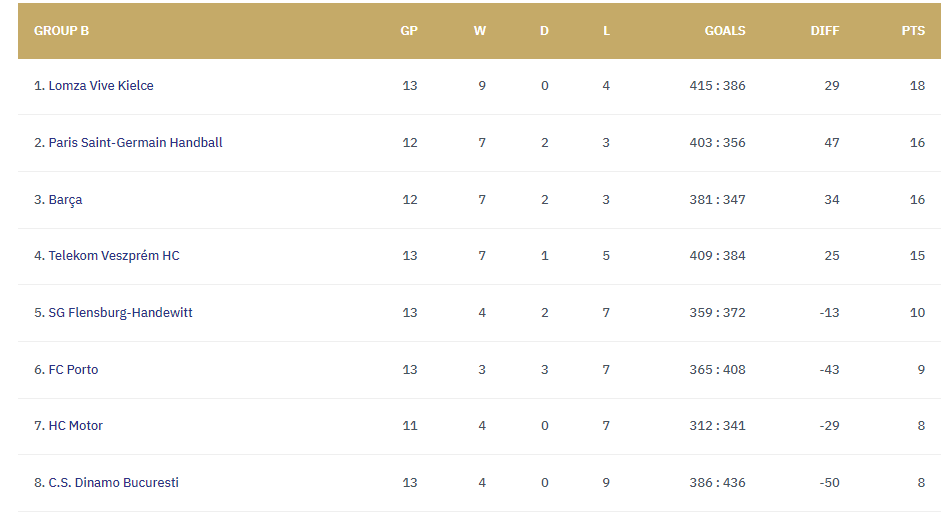Select HC Motor in the table

(75, 426)
